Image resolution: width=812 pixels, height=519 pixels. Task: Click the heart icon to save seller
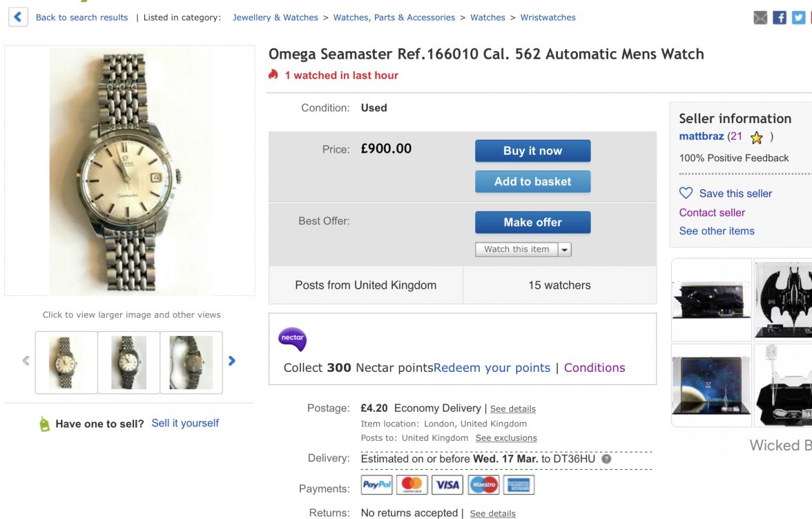click(x=686, y=194)
